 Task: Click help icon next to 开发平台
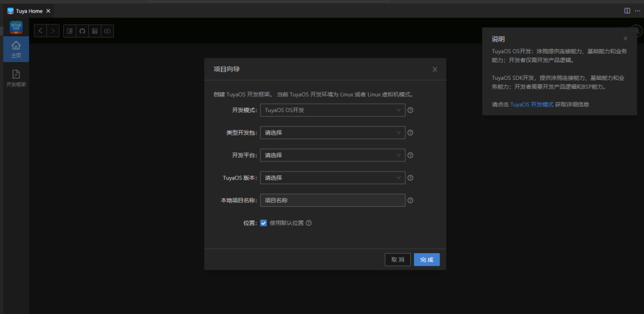410,155
